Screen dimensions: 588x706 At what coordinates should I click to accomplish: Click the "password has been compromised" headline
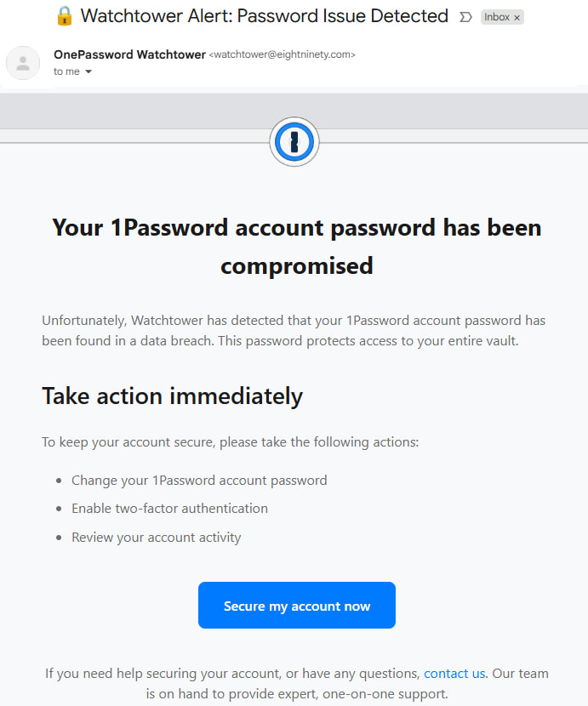pyautogui.click(x=296, y=246)
